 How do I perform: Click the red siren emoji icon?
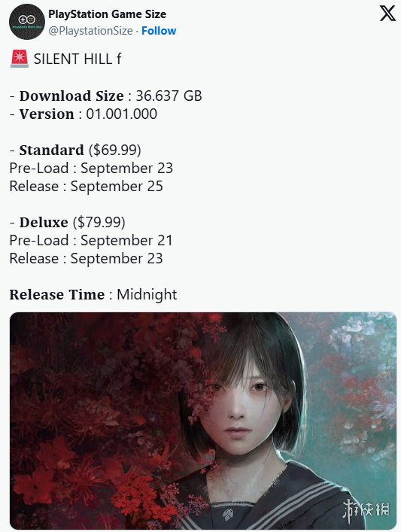[x=20, y=59]
